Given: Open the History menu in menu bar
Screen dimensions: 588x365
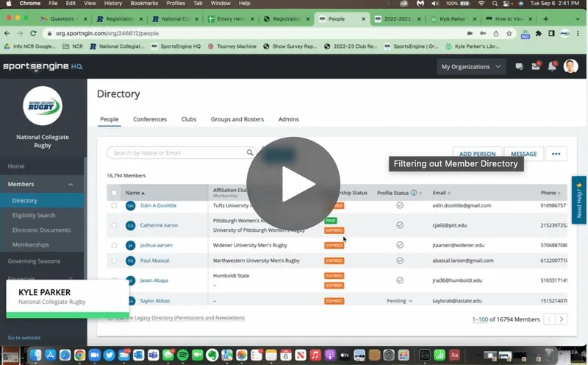Looking at the screenshot, I should pos(113,4).
